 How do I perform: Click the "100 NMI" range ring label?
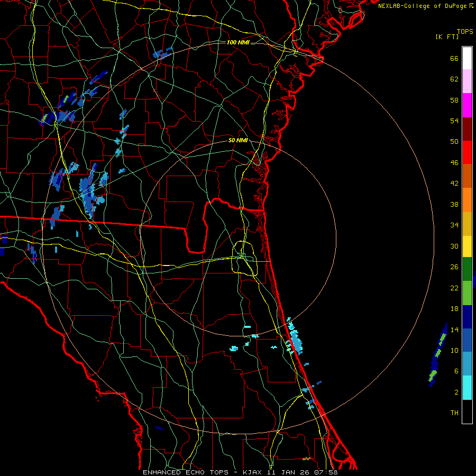(238, 42)
